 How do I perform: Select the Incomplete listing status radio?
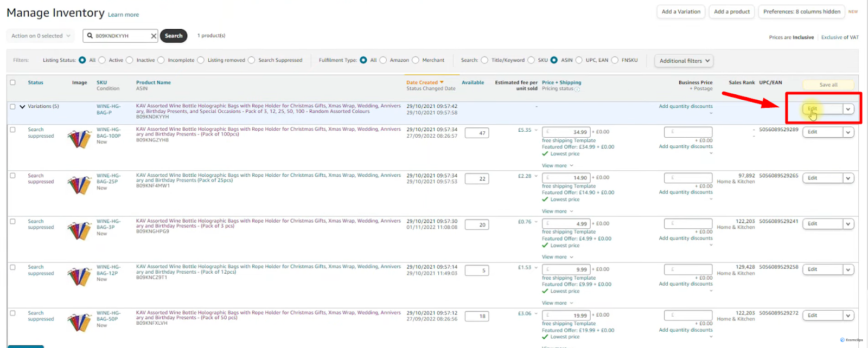[161, 60]
